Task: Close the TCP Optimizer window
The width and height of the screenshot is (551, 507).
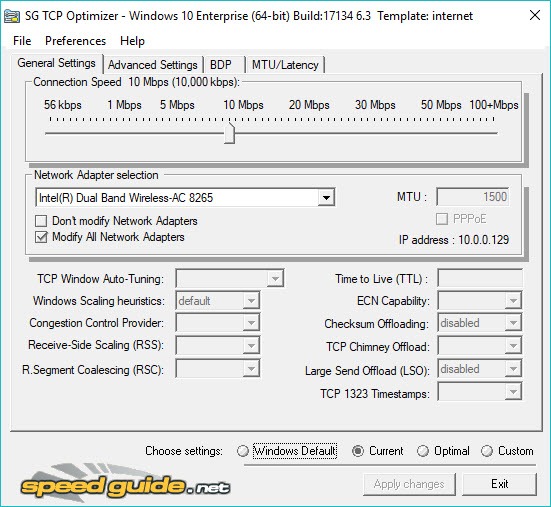Action: click(x=534, y=15)
